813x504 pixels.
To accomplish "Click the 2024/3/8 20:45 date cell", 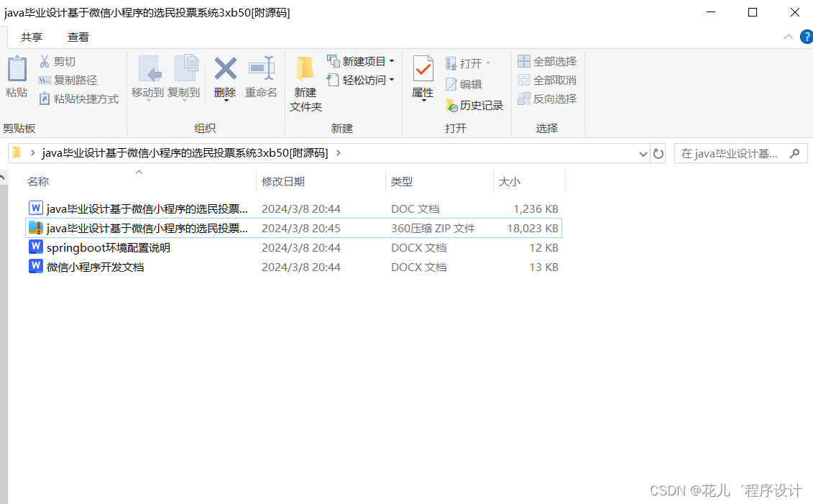I will (x=301, y=228).
